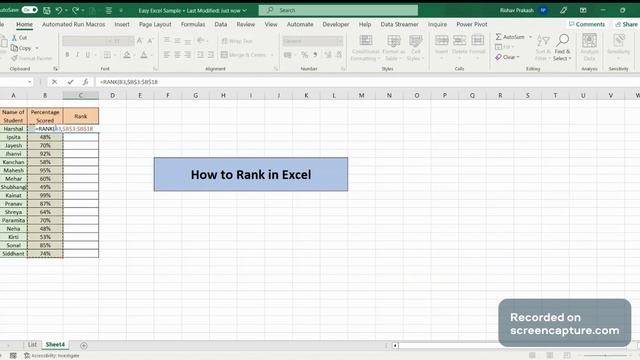This screenshot has height=360, width=640.
Task: Open the Formulas tab
Action: (193, 24)
